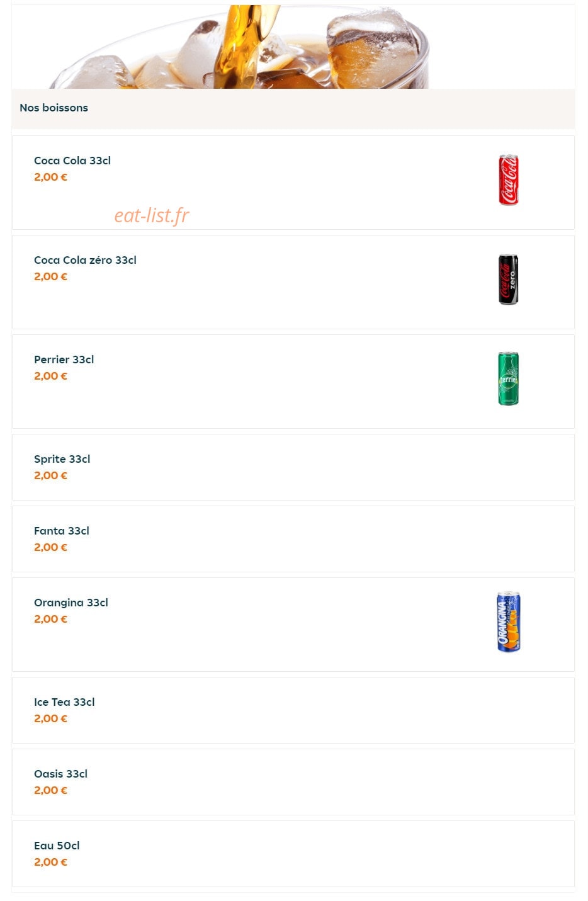Choose the Sprite 33cl drink
The height and width of the screenshot is (901, 588).
[293, 467]
